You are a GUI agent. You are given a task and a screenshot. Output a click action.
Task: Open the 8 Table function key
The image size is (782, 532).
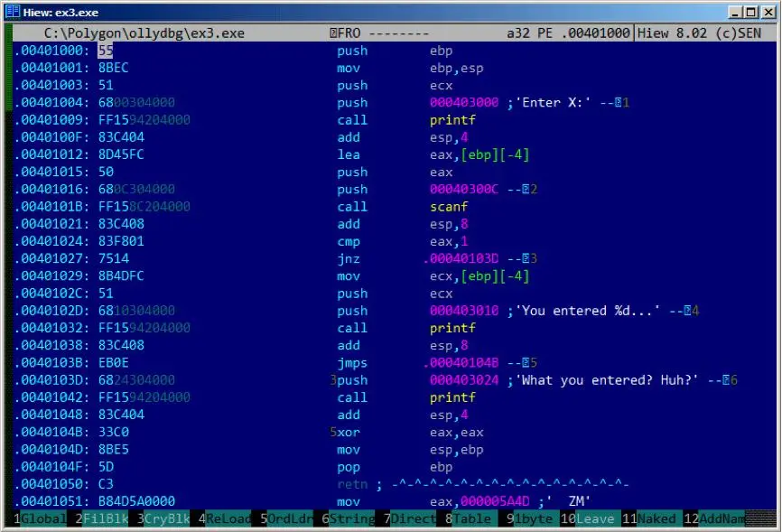pyautogui.click(x=471, y=519)
